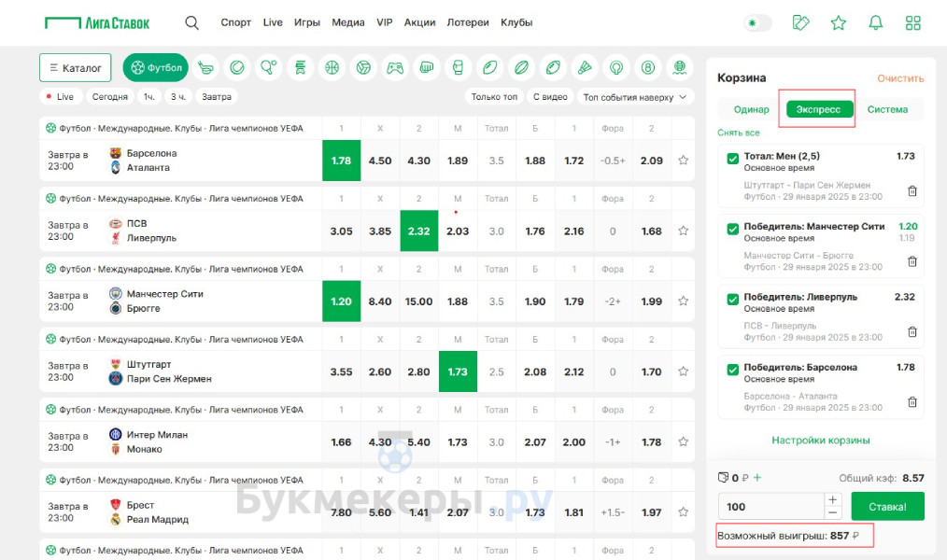Open the tickets coupon icon in header

click(x=800, y=22)
